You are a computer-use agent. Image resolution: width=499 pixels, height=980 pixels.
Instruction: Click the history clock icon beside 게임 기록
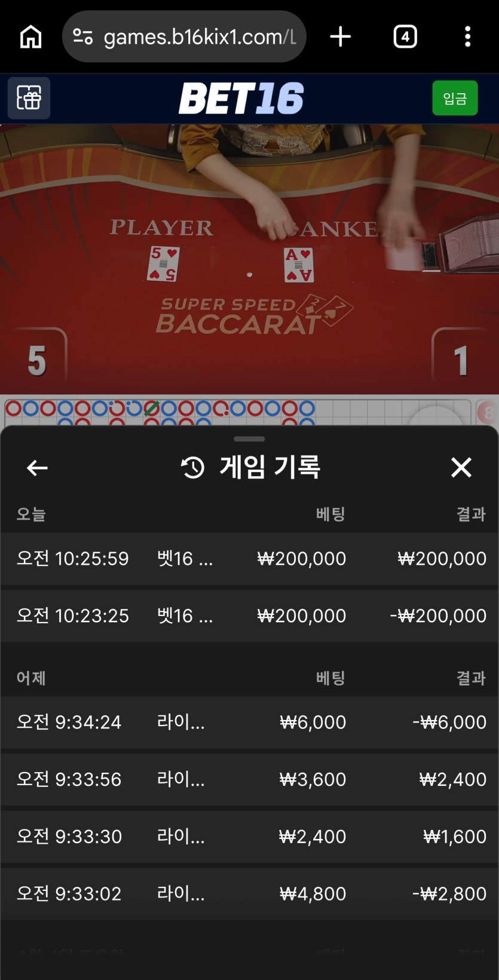click(192, 468)
